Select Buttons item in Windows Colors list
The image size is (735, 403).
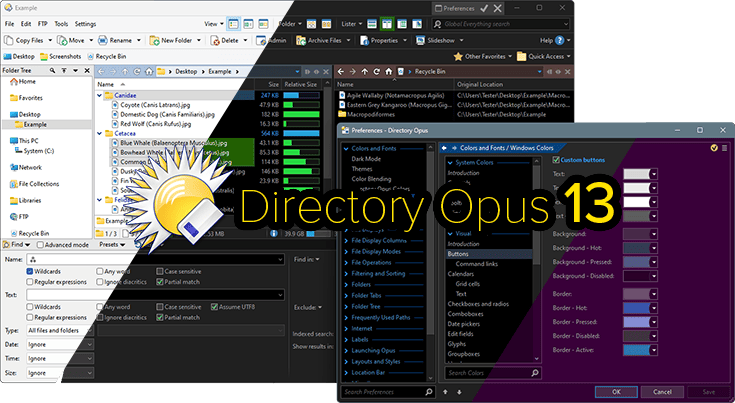tap(489, 254)
